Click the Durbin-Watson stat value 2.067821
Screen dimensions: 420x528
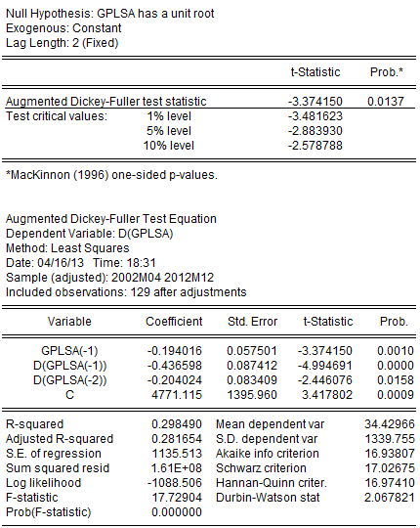(x=390, y=498)
